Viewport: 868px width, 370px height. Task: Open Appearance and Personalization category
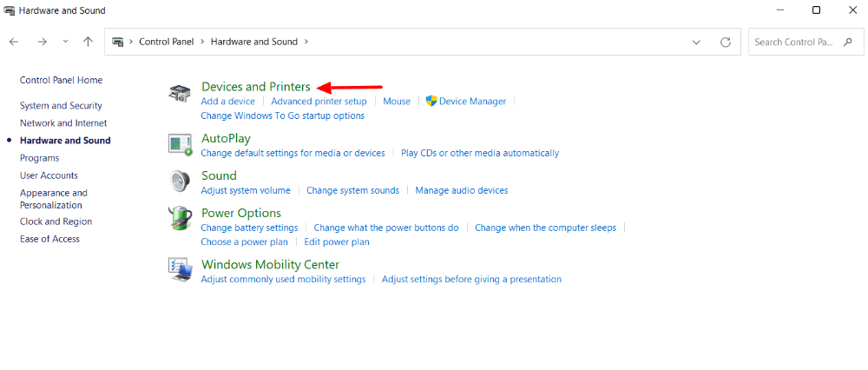click(x=54, y=199)
